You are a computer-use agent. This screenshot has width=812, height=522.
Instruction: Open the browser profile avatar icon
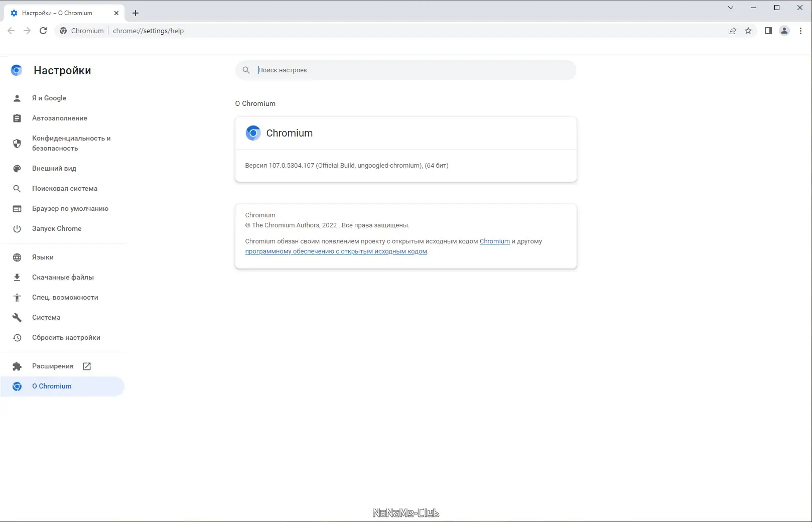pyautogui.click(x=784, y=31)
